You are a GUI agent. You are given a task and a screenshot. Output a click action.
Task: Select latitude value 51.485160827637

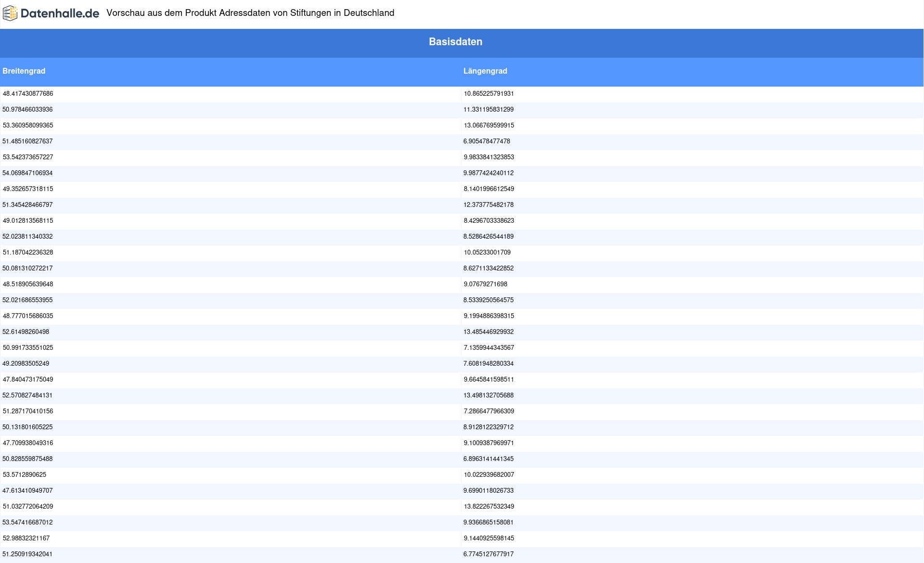pyautogui.click(x=27, y=141)
